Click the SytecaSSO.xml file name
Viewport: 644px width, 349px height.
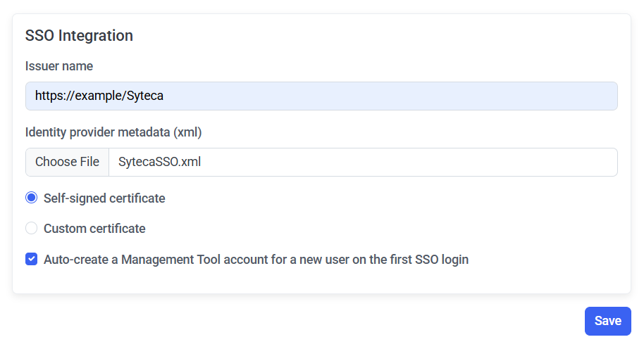160,162
